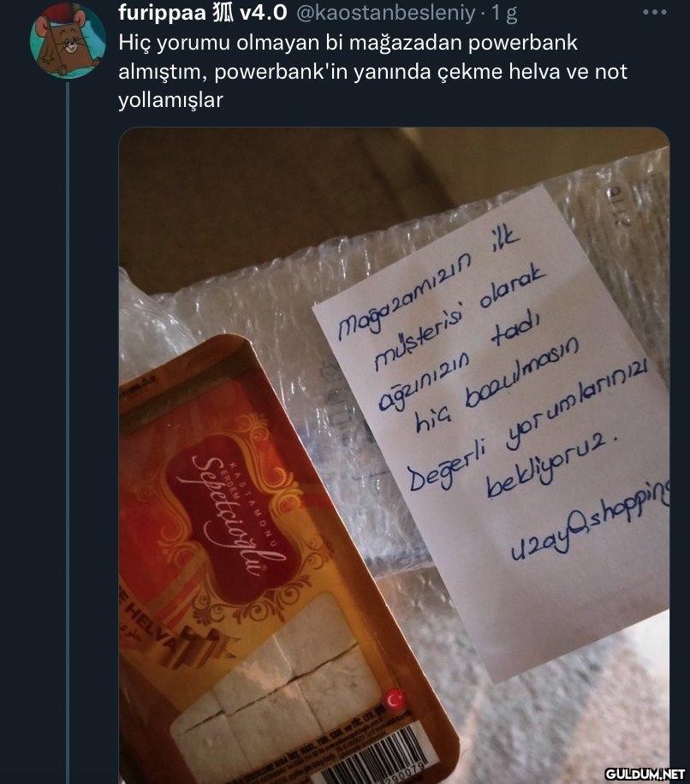Click the 'HELVA' label on the package
The height and width of the screenshot is (784, 690).
coord(150,627)
